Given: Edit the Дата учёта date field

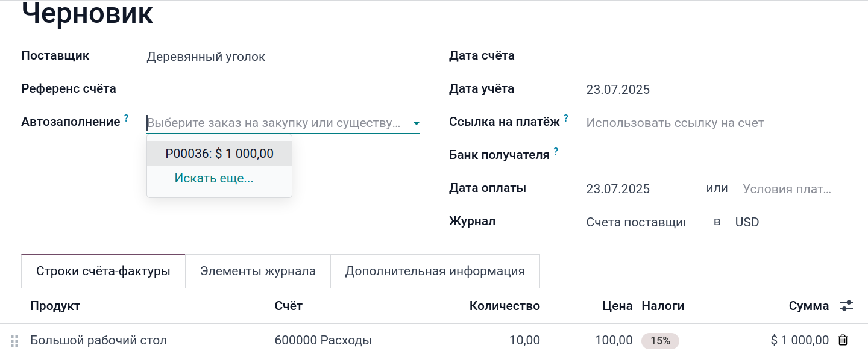Looking at the screenshot, I should coord(618,90).
